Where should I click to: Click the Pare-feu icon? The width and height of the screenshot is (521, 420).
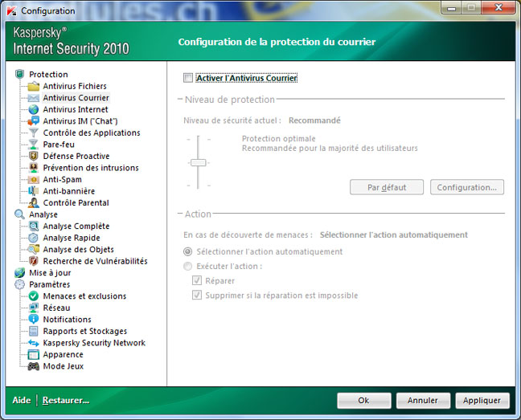click(34, 145)
